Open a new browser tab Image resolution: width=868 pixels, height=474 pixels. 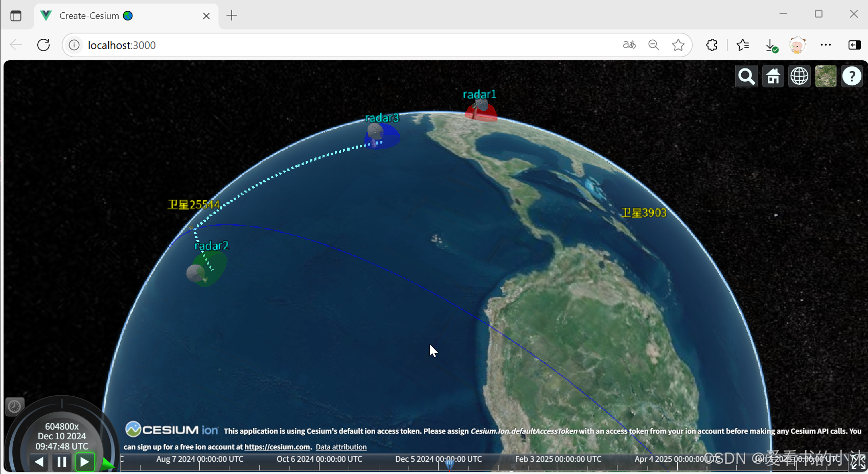(x=232, y=16)
